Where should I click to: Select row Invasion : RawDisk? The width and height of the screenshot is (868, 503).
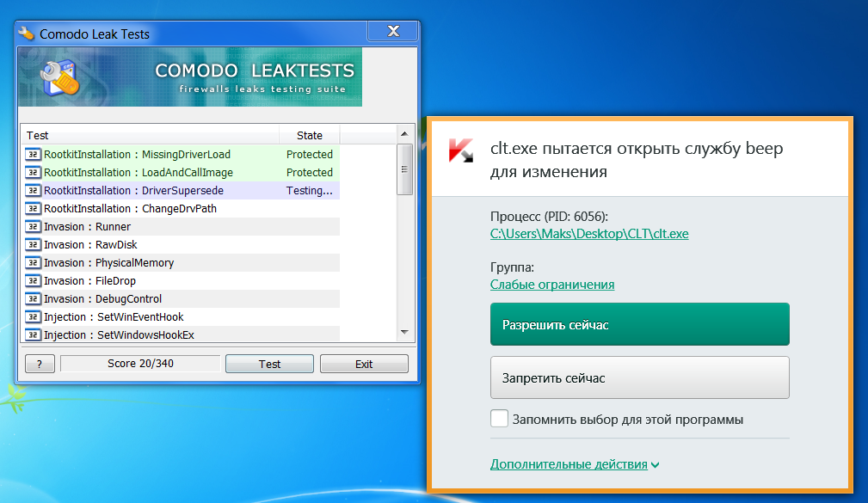pyautogui.click(x=181, y=244)
